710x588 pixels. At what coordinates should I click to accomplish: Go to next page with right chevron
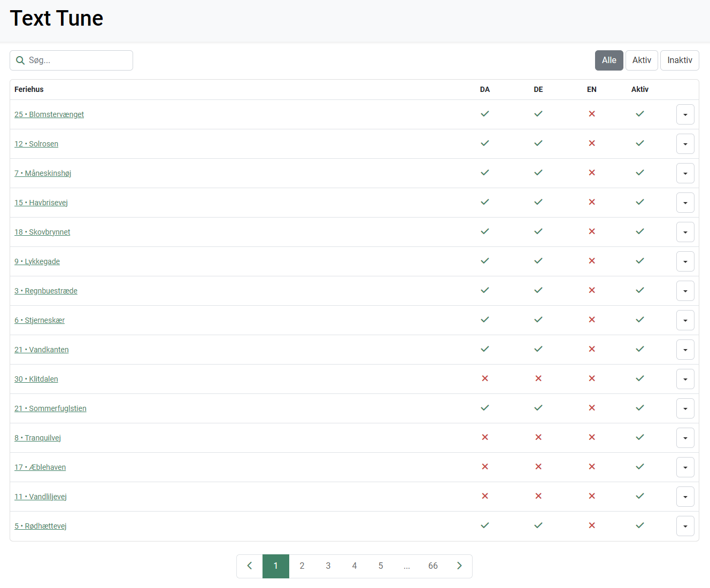coord(459,566)
